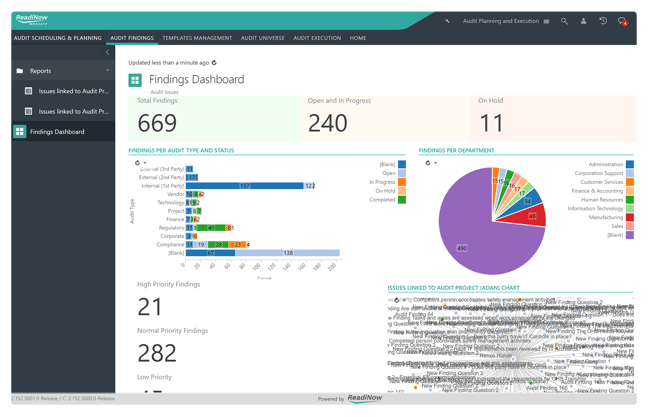
Task: Open the Audit Execution tab
Action: click(x=317, y=38)
